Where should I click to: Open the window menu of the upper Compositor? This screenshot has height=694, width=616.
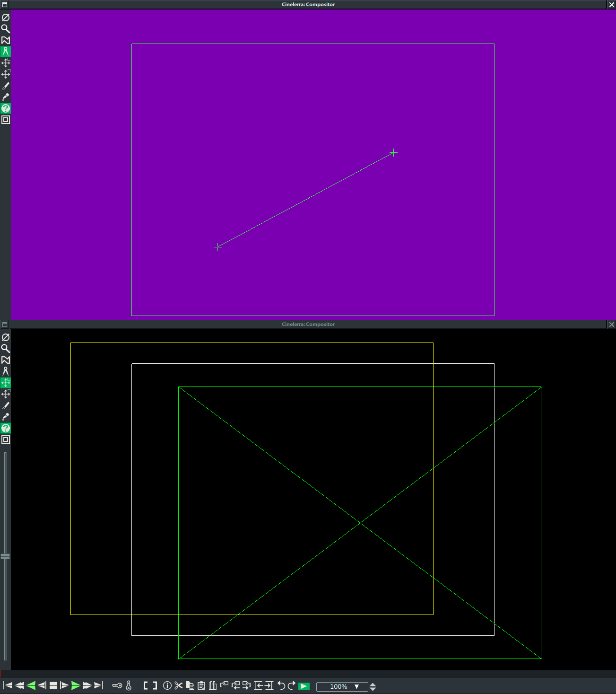pos(5,5)
